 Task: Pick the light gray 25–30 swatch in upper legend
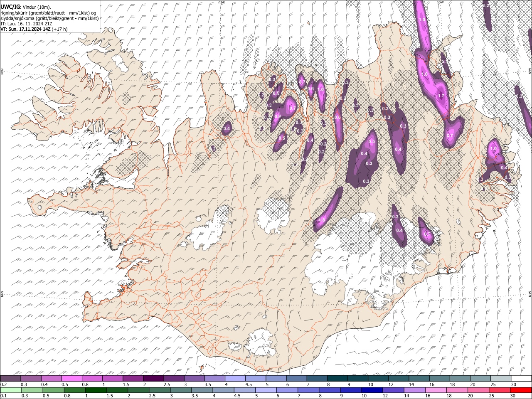[x=500, y=378]
